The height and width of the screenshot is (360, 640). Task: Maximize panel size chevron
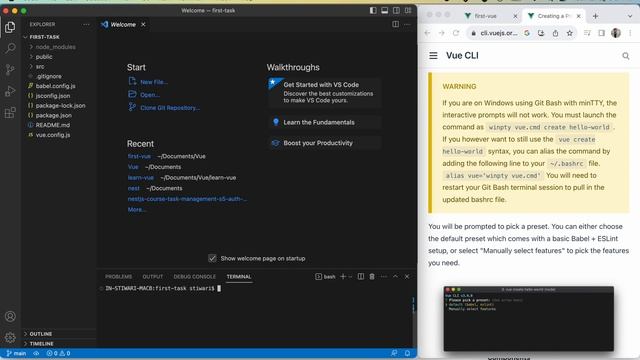tap(395, 276)
